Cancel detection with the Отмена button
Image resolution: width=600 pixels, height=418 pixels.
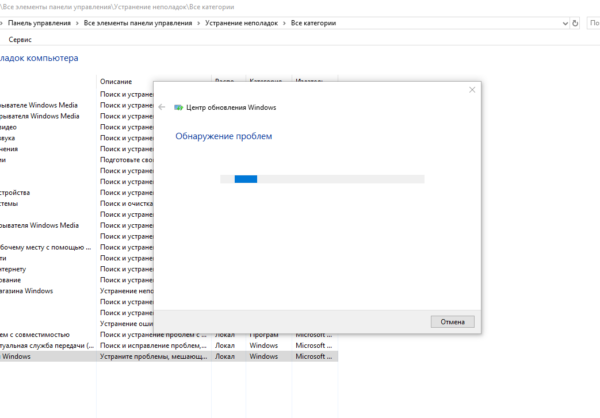[x=453, y=322]
